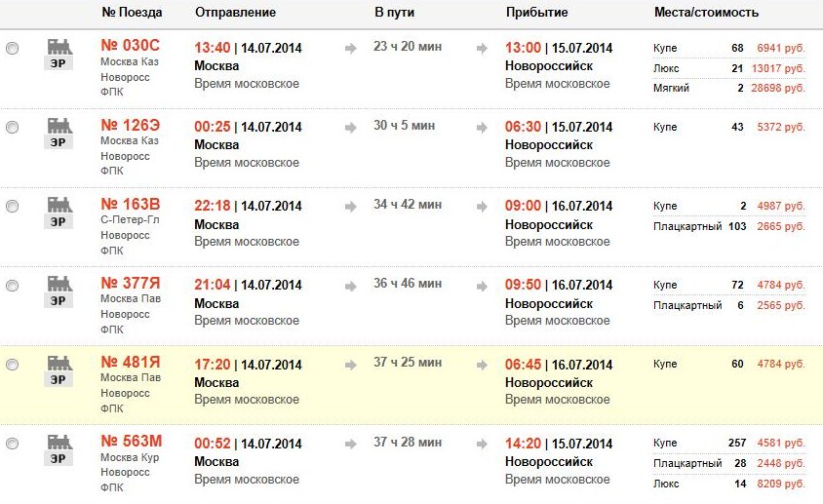The height and width of the screenshot is (504, 823).
Task: Click the train icon for train 030С
Action: [x=59, y=53]
